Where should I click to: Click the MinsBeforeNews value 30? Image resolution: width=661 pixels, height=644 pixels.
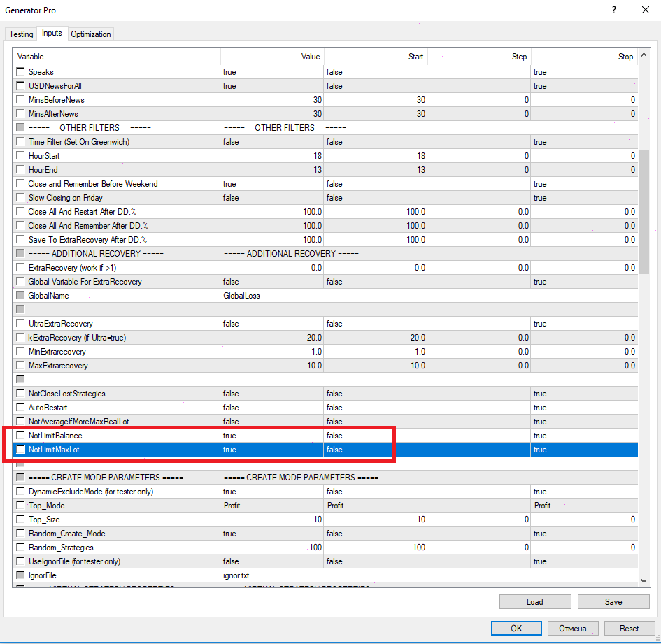(272, 99)
